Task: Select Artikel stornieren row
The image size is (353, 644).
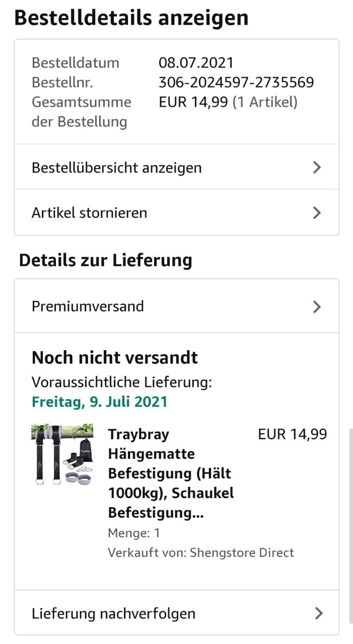Action: [176, 212]
